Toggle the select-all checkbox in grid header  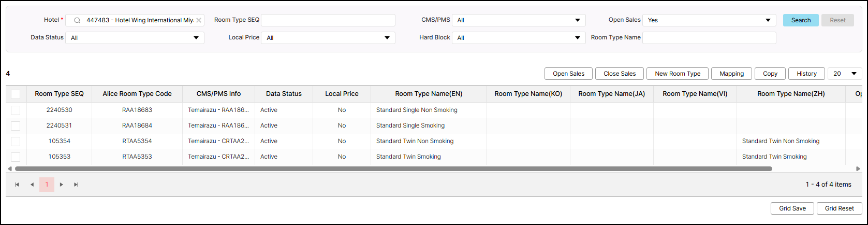pyautogui.click(x=16, y=94)
